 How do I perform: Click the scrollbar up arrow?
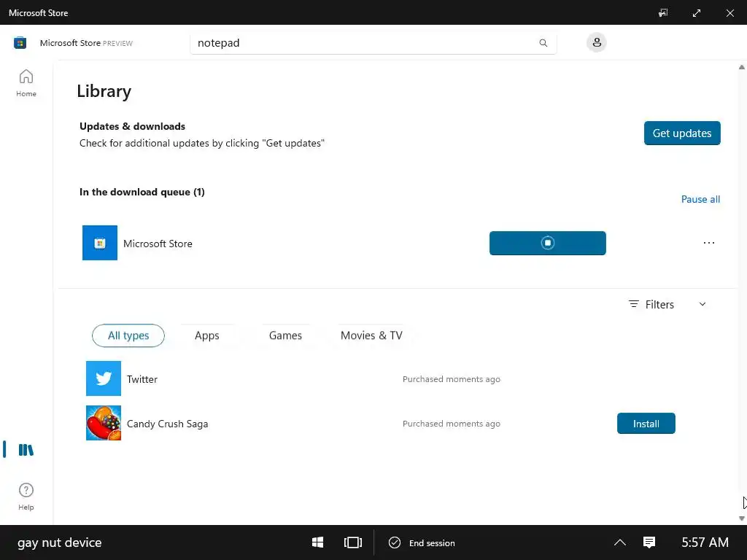pyautogui.click(x=742, y=67)
